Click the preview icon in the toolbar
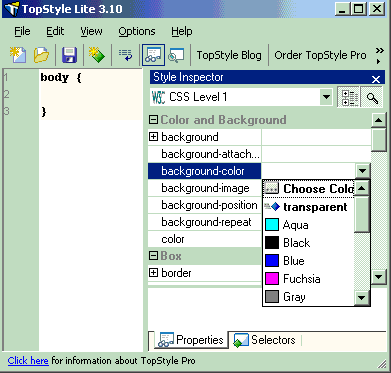 (x=176, y=55)
